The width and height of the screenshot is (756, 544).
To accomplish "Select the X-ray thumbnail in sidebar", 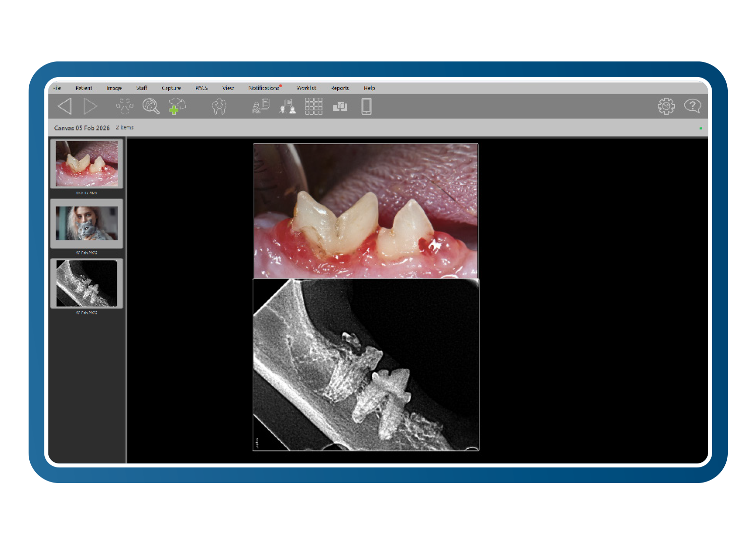I will pyautogui.click(x=87, y=283).
